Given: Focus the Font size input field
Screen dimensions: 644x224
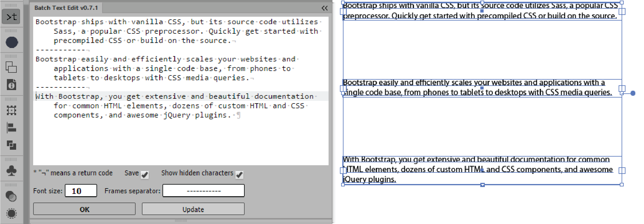Looking at the screenshot, I should (81, 191).
